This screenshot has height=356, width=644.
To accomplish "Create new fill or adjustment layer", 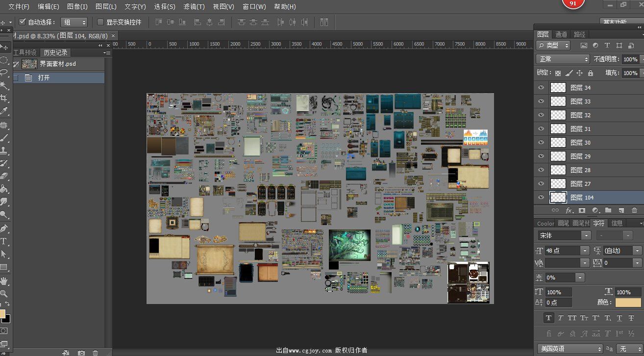I will 595,210.
